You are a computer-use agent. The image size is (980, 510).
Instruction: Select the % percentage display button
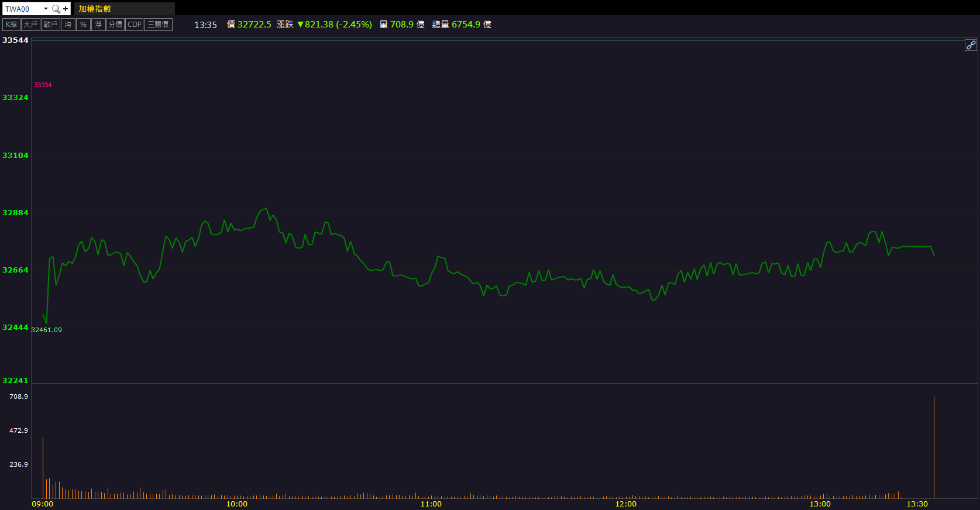coord(83,25)
